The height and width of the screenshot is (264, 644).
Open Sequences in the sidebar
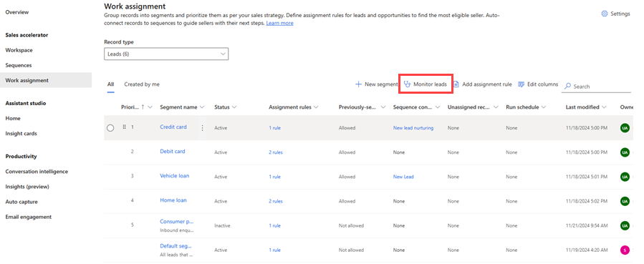click(x=19, y=65)
